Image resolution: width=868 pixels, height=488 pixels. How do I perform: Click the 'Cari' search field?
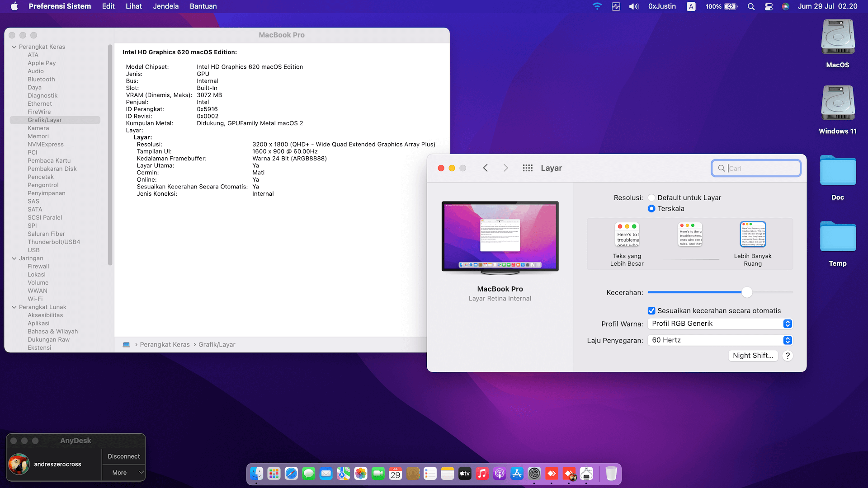pyautogui.click(x=756, y=168)
